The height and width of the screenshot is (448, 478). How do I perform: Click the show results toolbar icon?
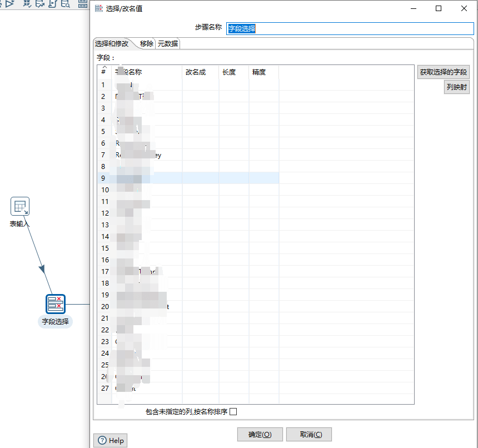tap(83, 4)
